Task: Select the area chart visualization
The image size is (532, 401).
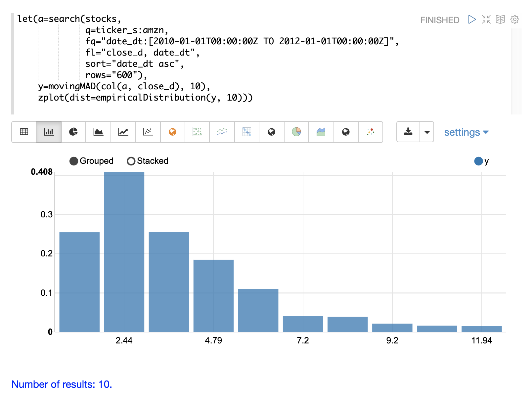Action: 98,132
